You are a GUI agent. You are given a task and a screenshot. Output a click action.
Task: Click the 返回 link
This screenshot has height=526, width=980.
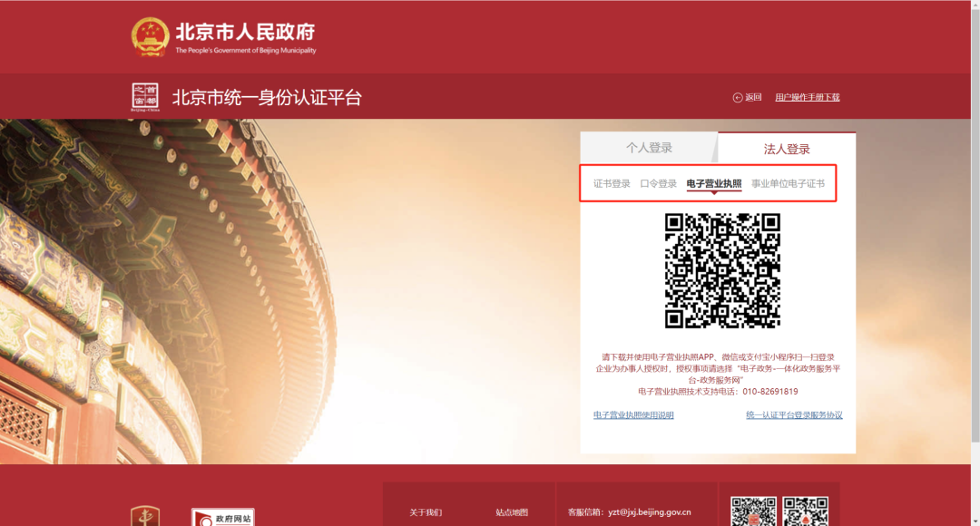pyautogui.click(x=753, y=97)
